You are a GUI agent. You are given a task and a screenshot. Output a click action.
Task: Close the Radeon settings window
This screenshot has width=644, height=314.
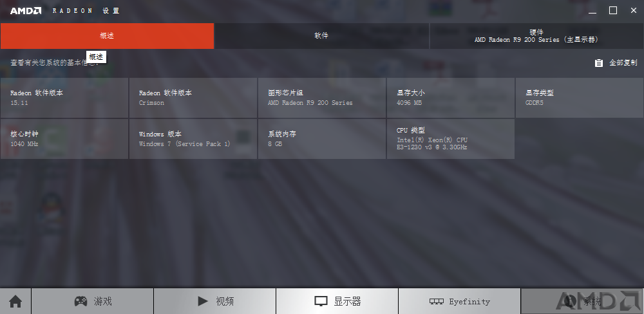click(x=633, y=11)
